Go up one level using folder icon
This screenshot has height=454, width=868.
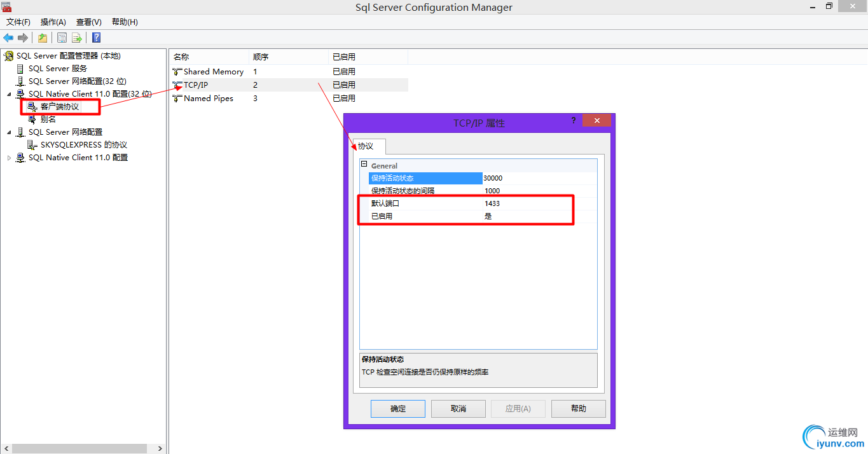click(43, 38)
